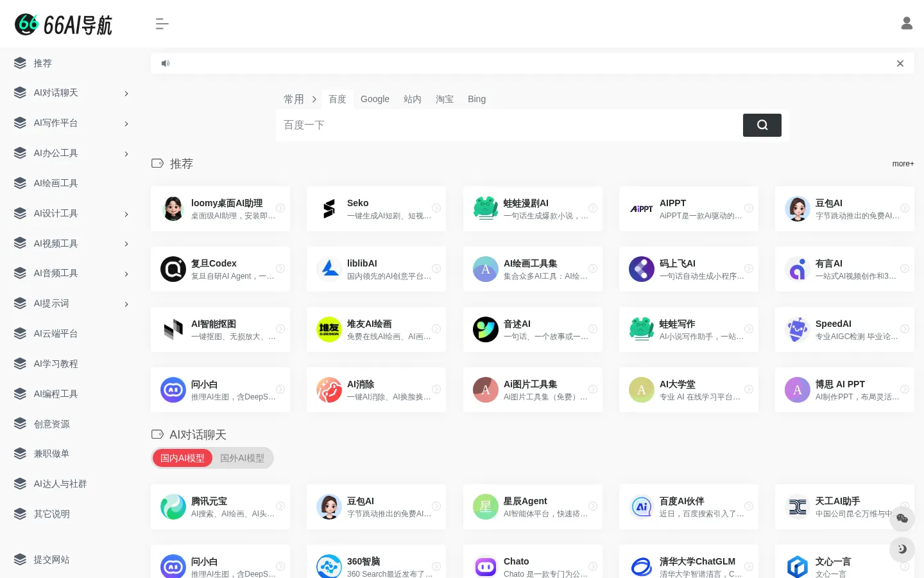
Task: Open the 星辰Agent card title
Action: pos(525,501)
